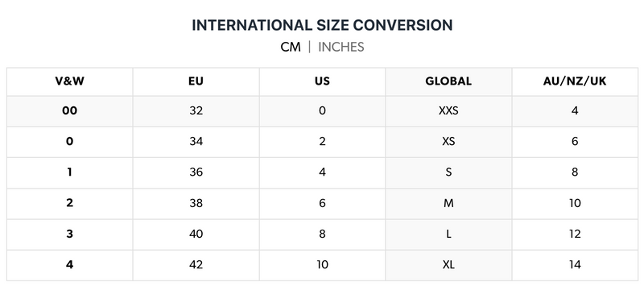This screenshot has height=303, width=644.
Task: Select the CM unit option
Action: click(x=291, y=47)
